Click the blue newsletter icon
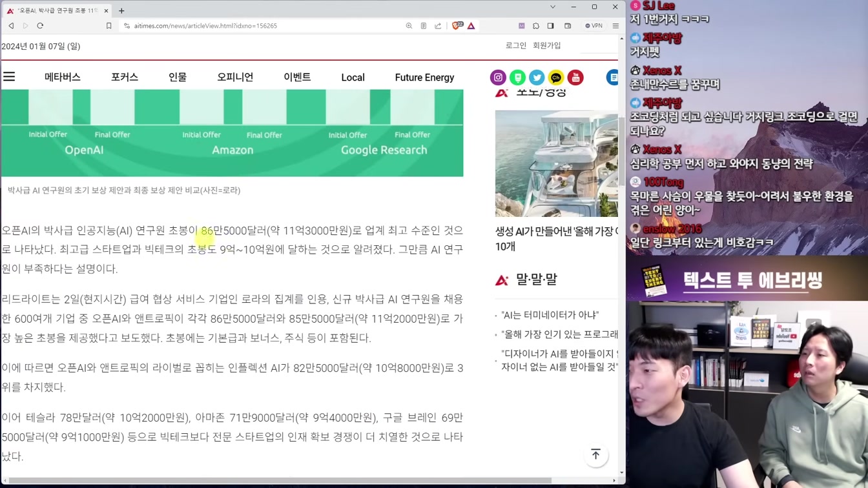The image size is (868, 488). click(612, 77)
